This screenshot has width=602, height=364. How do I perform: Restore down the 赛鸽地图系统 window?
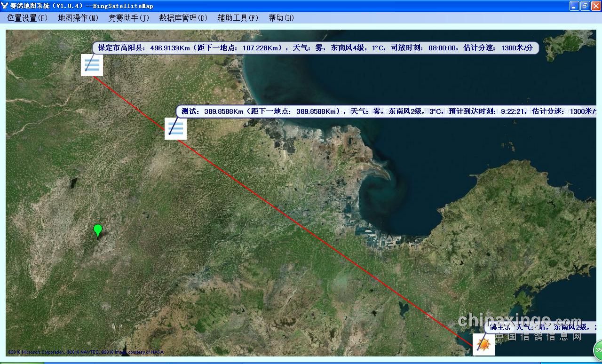pos(585,6)
